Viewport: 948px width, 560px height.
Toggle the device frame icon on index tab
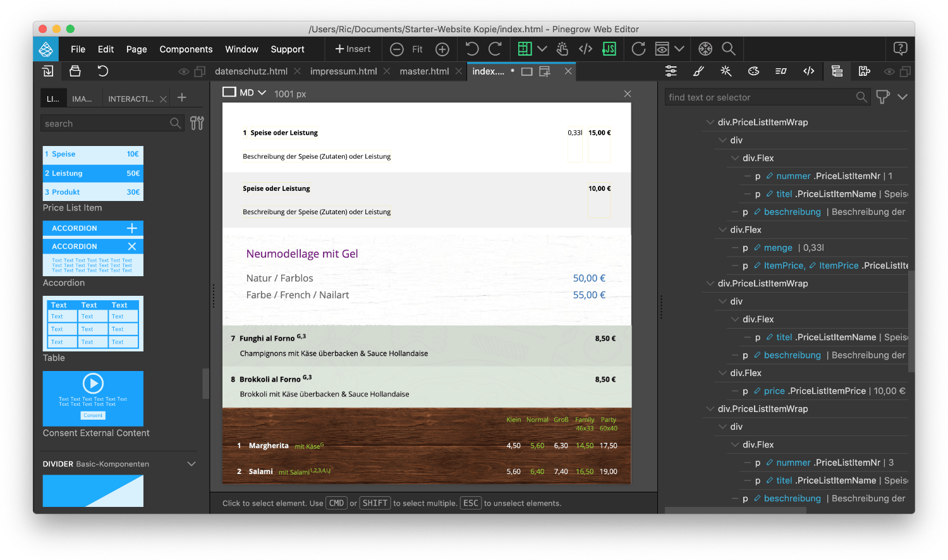pyautogui.click(x=526, y=71)
